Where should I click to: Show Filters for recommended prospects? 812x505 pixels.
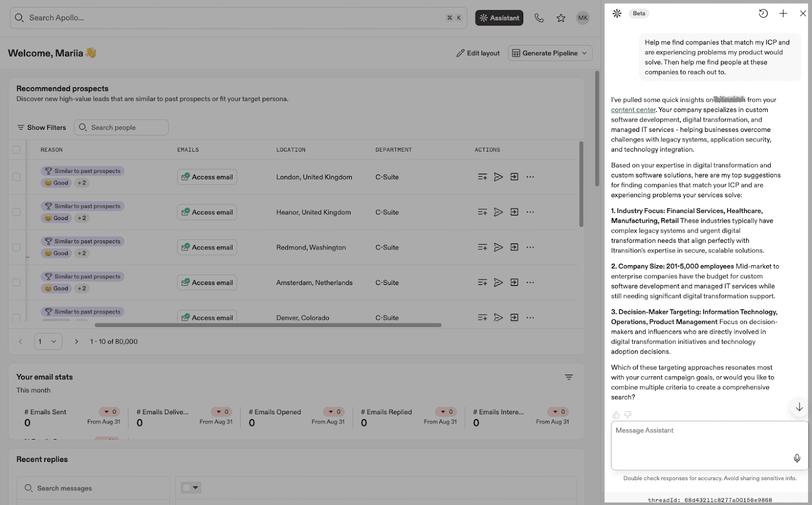click(41, 127)
